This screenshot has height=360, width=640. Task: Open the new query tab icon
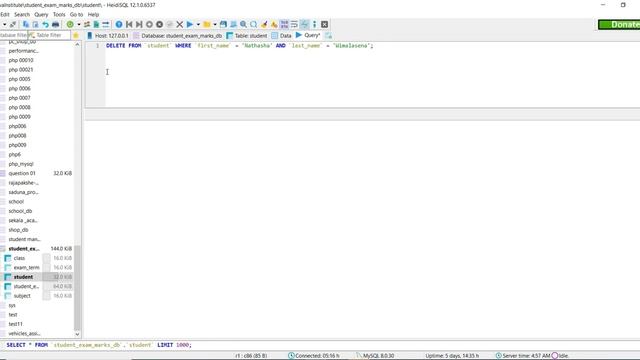(329, 36)
